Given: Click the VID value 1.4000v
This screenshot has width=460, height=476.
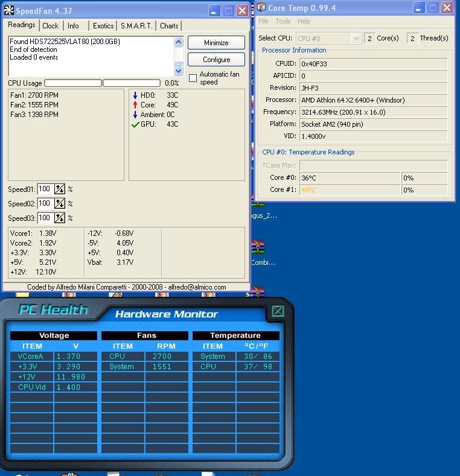Looking at the screenshot, I should click(x=374, y=136).
